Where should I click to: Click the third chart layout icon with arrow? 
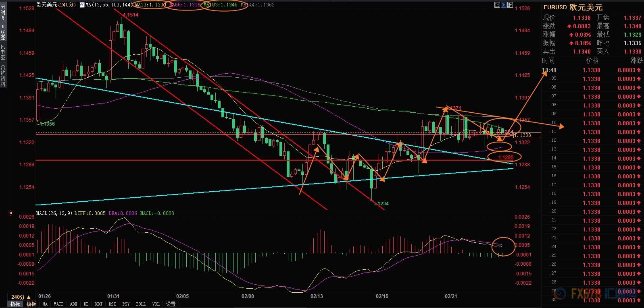tap(510, 5)
